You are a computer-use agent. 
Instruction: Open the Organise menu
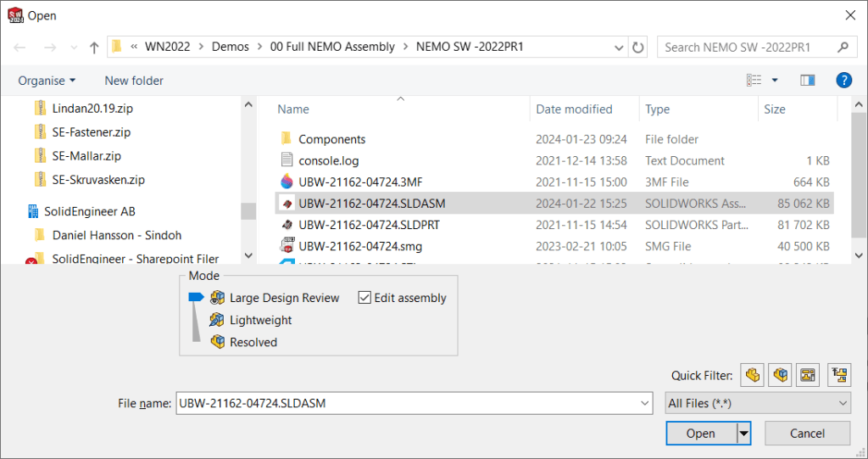click(47, 81)
